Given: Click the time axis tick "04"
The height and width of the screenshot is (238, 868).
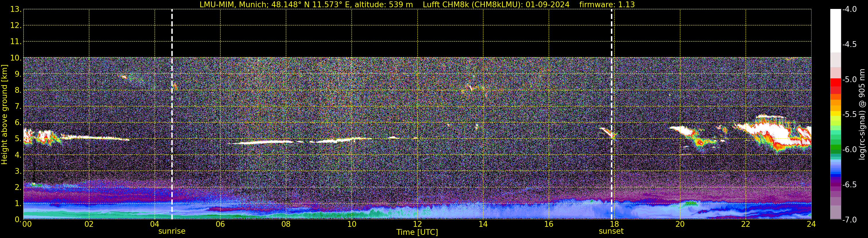Looking at the screenshot, I should point(155,224).
